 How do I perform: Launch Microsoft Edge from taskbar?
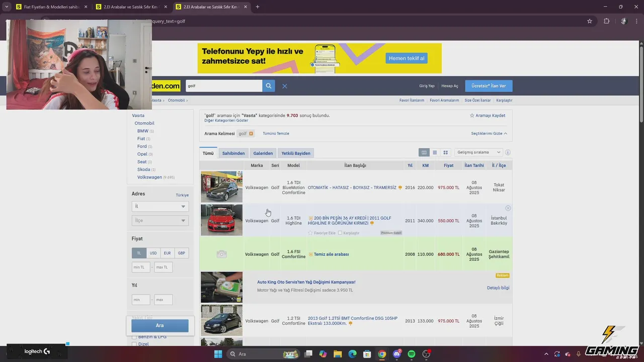tap(353, 354)
